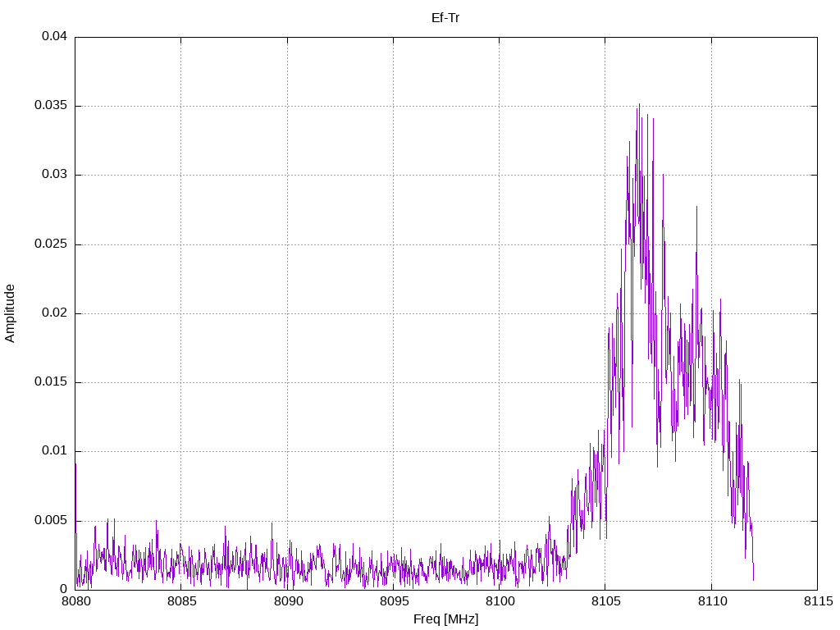Click the 8110 x-axis tick label
This screenshot has height=630, width=840.
(x=713, y=601)
